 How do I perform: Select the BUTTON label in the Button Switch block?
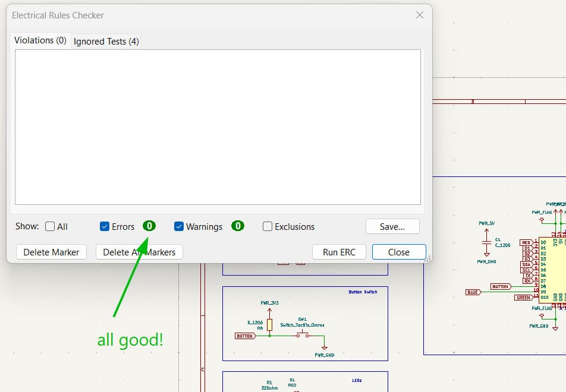click(x=245, y=336)
